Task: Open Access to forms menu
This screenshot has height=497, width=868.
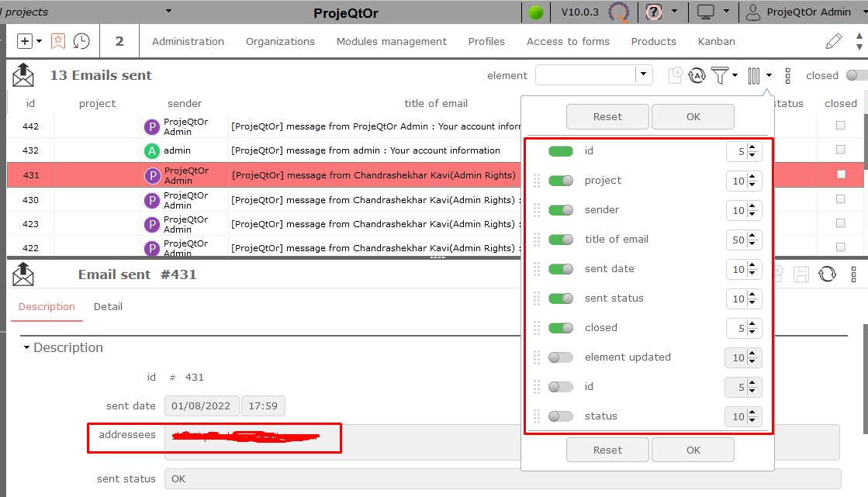Action: tap(568, 42)
